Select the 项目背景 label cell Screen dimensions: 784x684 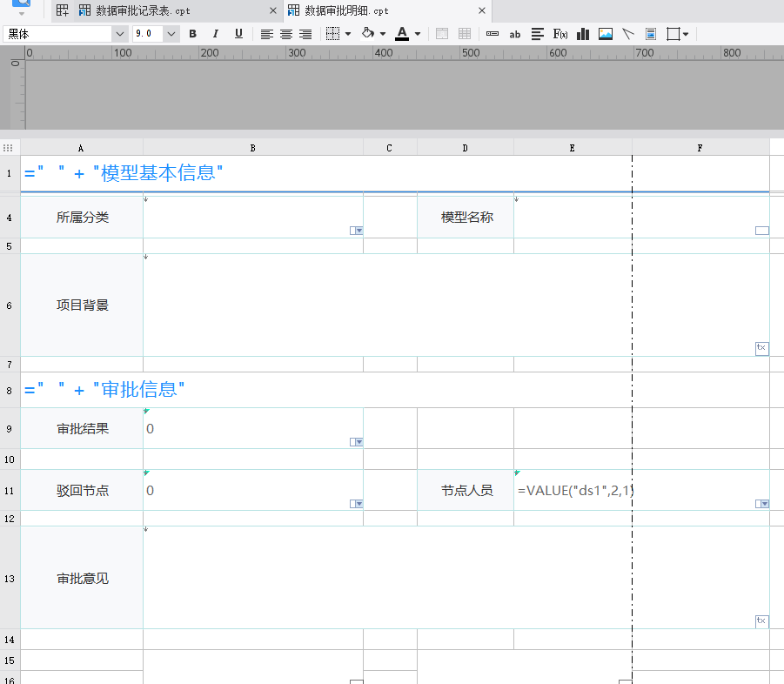(x=82, y=305)
